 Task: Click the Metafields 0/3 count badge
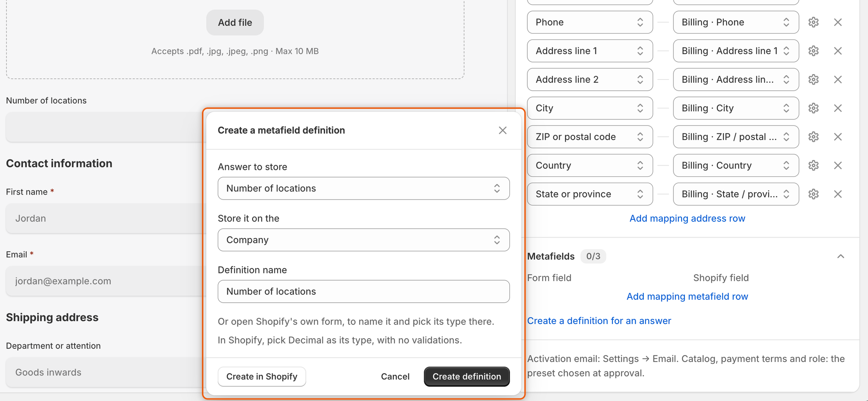click(593, 256)
